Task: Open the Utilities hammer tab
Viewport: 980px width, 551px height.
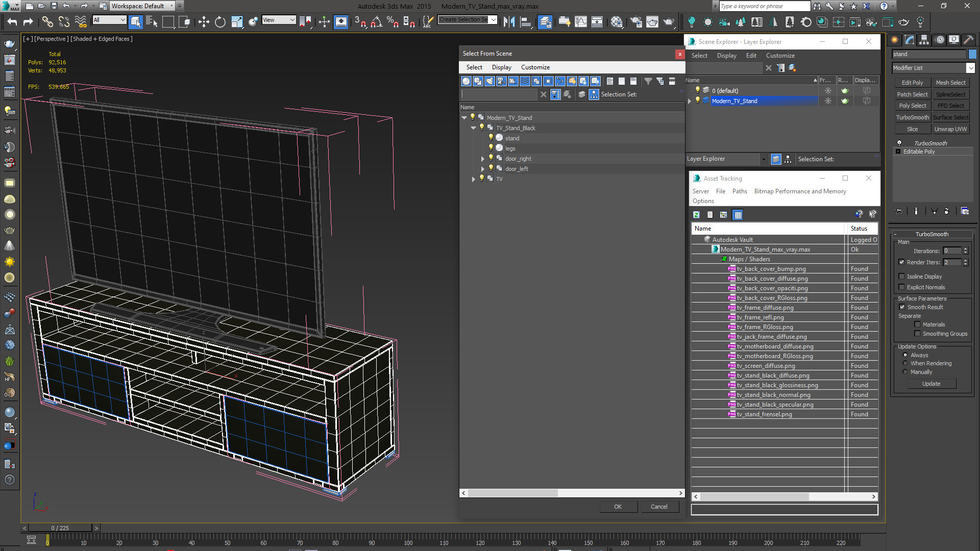Action: (x=968, y=40)
